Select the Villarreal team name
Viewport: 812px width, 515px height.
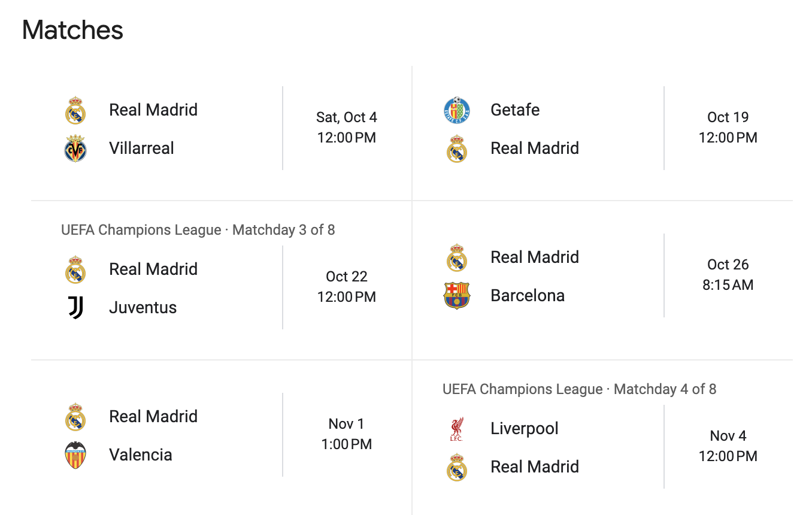pos(141,149)
